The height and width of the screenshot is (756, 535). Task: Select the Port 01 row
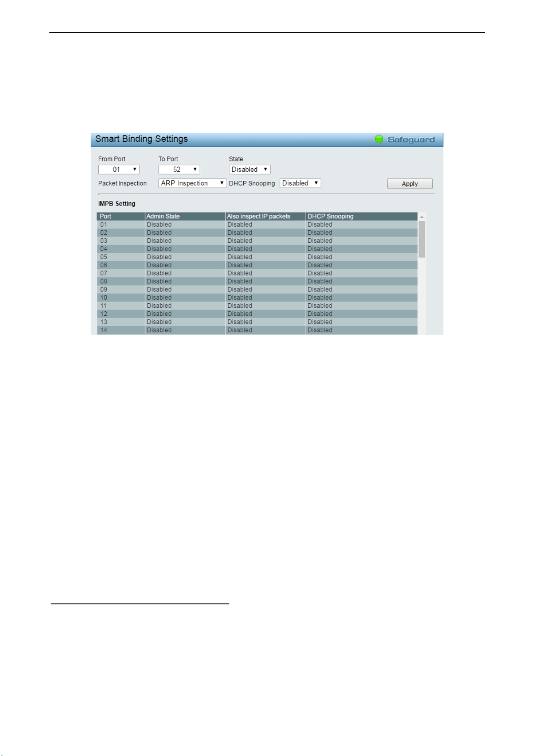coord(257,224)
